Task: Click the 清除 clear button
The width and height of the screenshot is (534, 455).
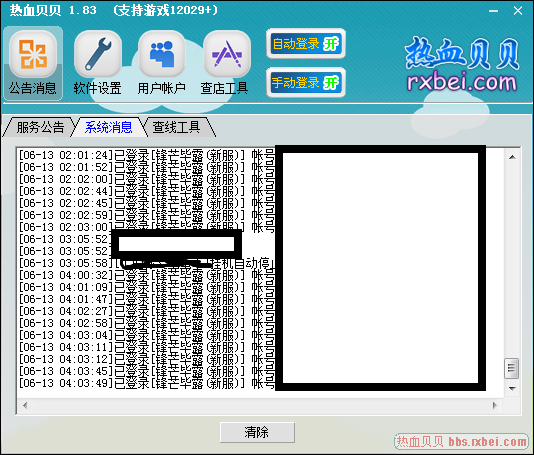Action: coord(257,433)
